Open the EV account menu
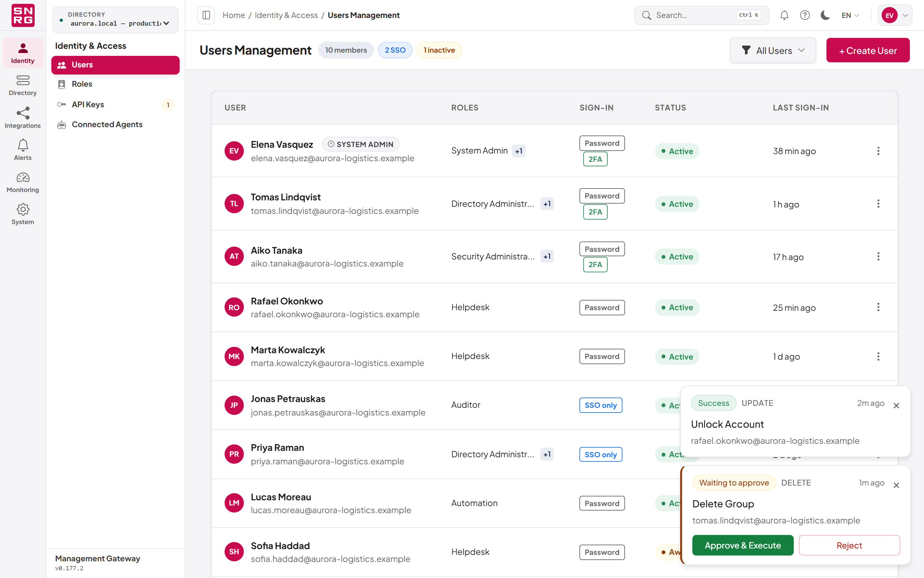Image resolution: width=924 pixels, height=578 pixels. (895, 15)
